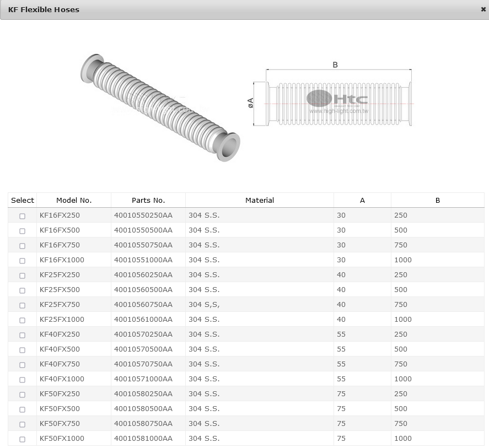This screenshot has width=489, height=448.
Task: Select the KF16FX500 row checkbox
Action: [x=22, y=231]
